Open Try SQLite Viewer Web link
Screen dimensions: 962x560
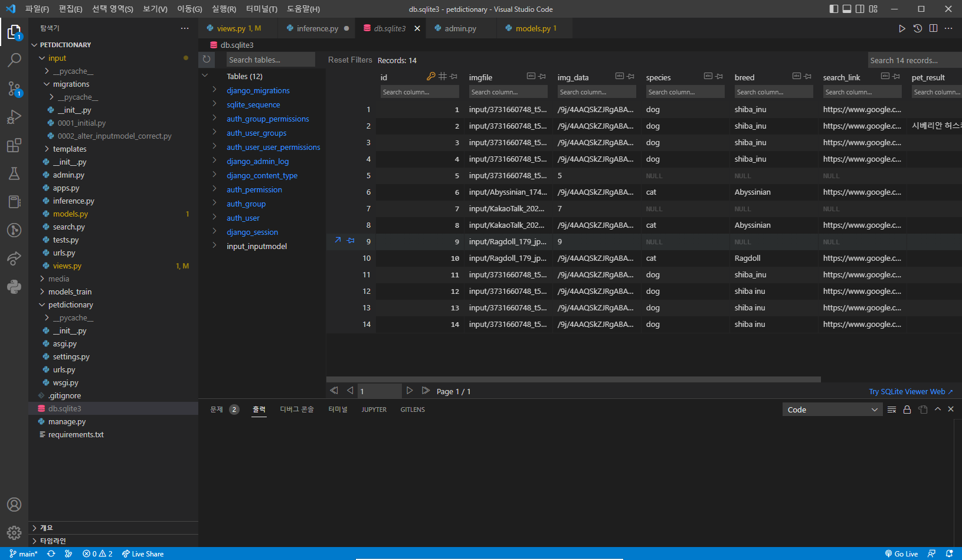pyautogui.click(x=911, y=391)
